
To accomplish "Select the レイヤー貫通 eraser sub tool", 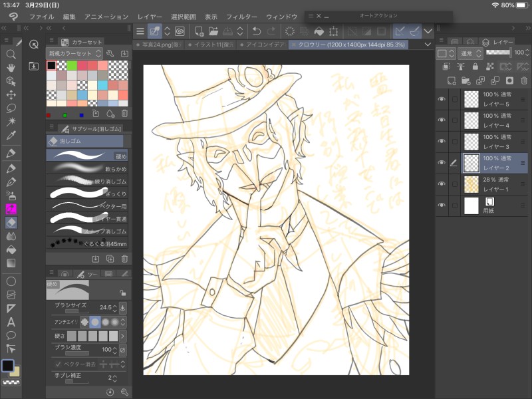I will (x=87, y=218).
